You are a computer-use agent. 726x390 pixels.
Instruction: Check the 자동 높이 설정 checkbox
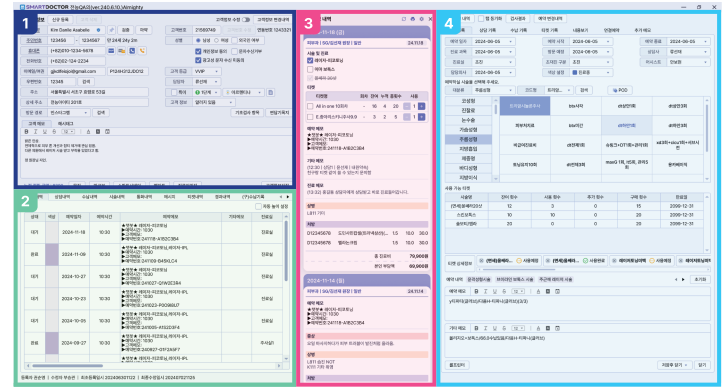coord(258,207)
